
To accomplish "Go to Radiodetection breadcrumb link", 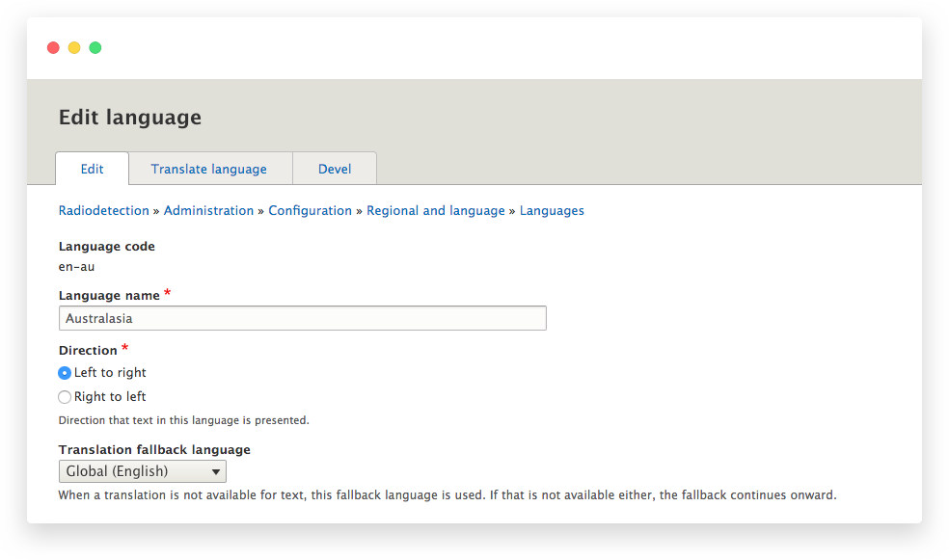I will [x=103, y=210].
